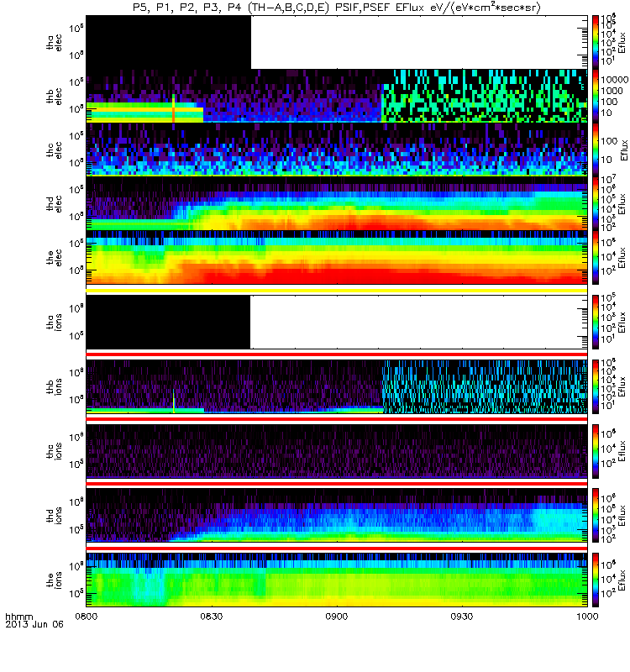Click the Eflux label beside thd ions color bar
The image size is (630, 672).
[x=622, y=516]
